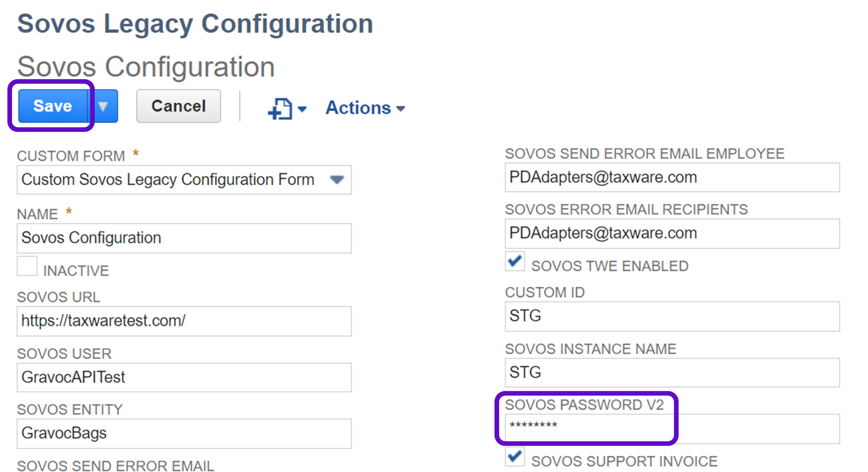Click the Send Error Email Employee field

pos(672,178)
